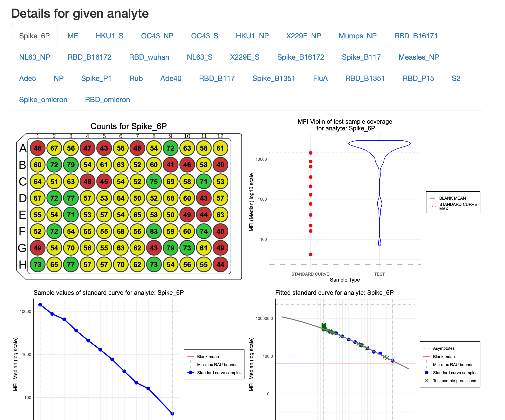Switch to the FluA tab

click(x=320, y=78)
